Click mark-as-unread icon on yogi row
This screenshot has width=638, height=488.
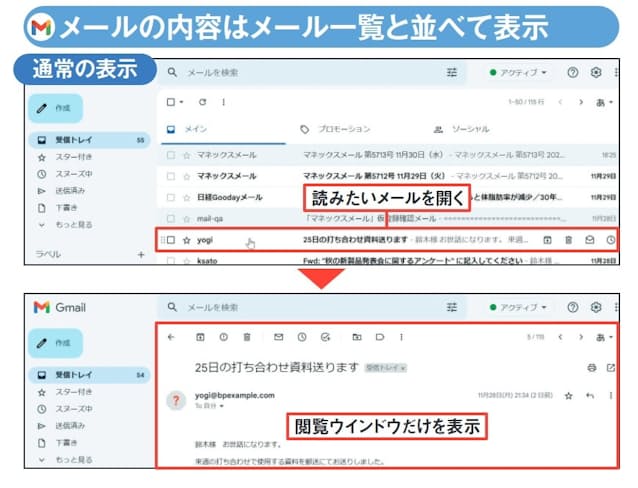click(x=590, y=240)
